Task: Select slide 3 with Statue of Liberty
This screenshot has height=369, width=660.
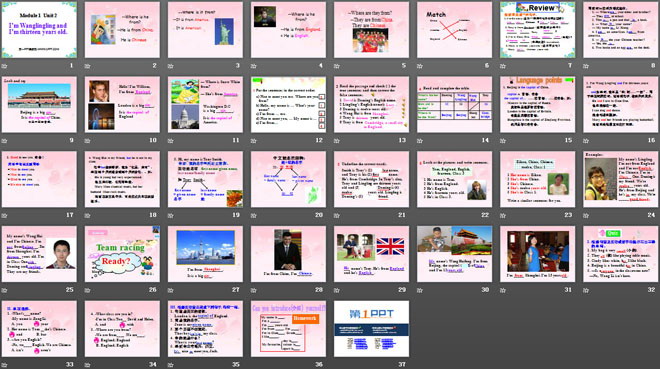Action: coord(205,30)
